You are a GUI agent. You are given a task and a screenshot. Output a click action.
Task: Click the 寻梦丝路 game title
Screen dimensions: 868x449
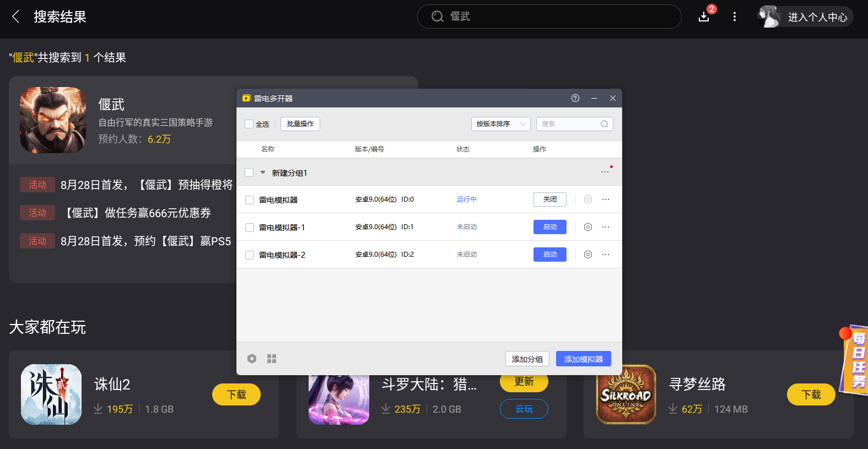pyautogui.click(x=697, y=384)
